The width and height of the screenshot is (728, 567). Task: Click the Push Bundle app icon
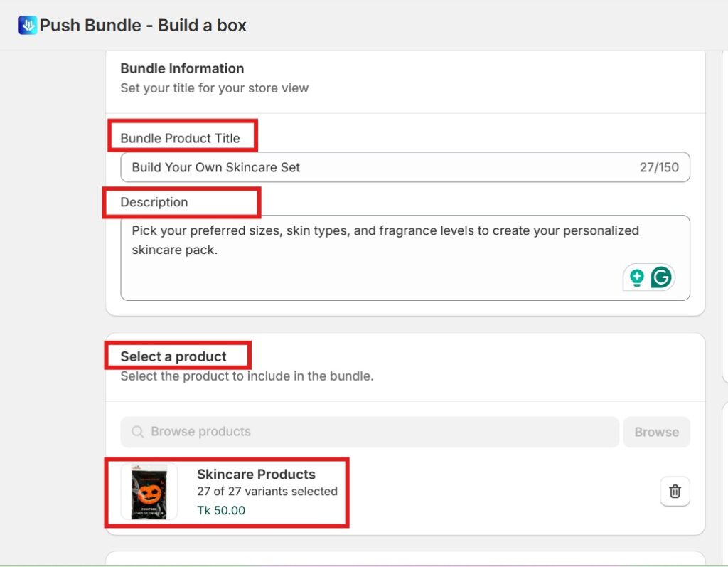(x=26, y=25)
